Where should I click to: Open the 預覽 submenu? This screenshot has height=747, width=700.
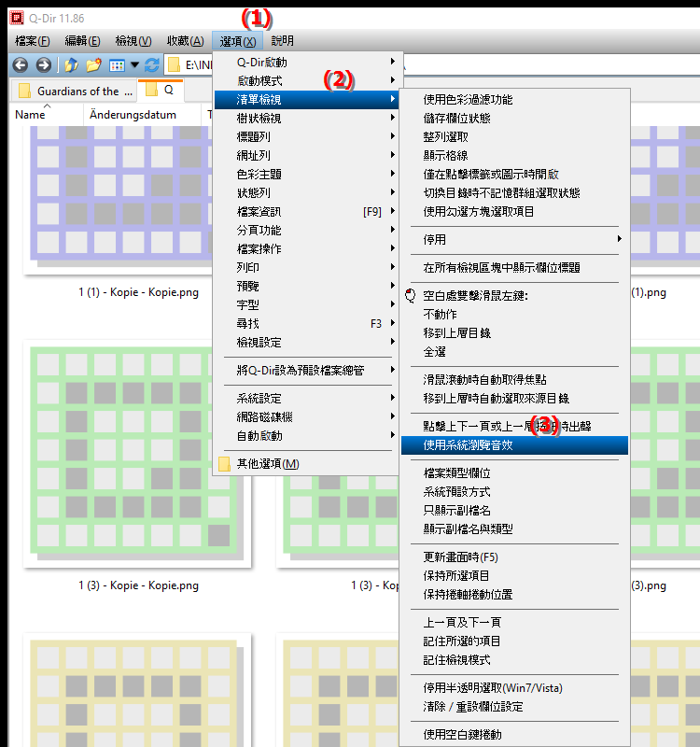pyautogui.click(x=306, y=286)
